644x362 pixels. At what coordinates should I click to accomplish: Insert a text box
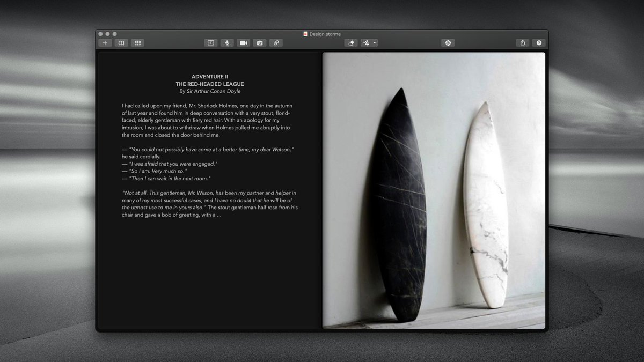[211, 42]
